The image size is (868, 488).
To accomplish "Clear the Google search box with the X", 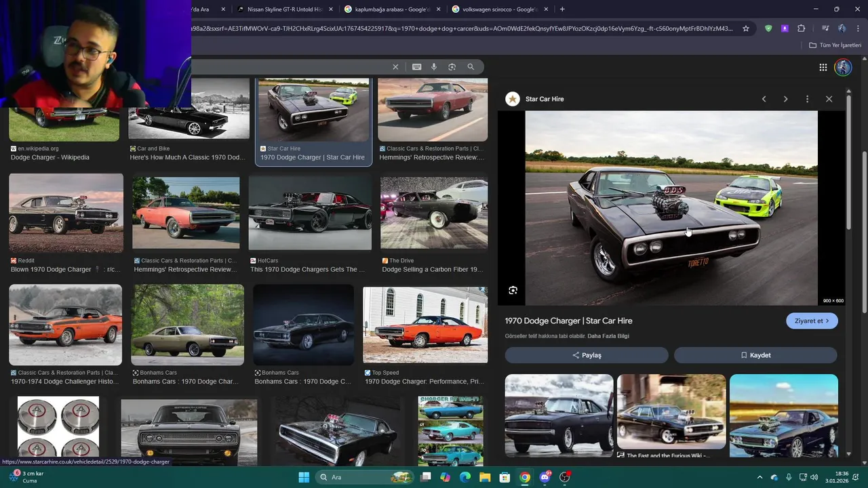I will click(395, 67).
